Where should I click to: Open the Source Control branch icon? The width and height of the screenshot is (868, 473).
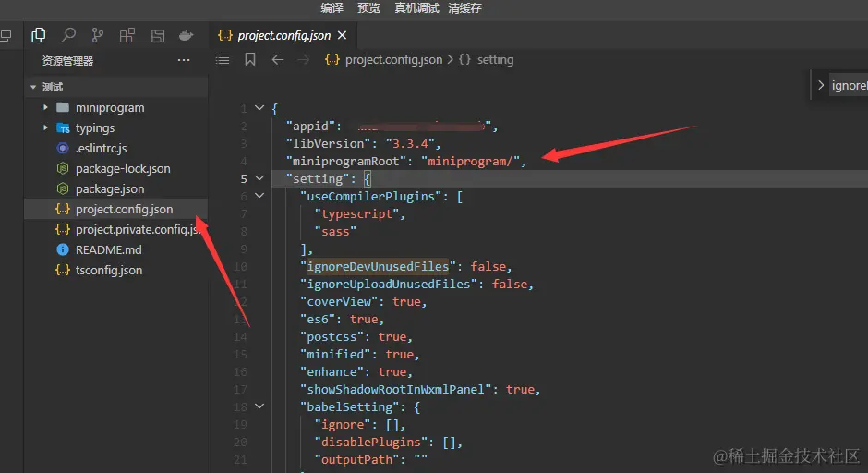tap(98, 35)
